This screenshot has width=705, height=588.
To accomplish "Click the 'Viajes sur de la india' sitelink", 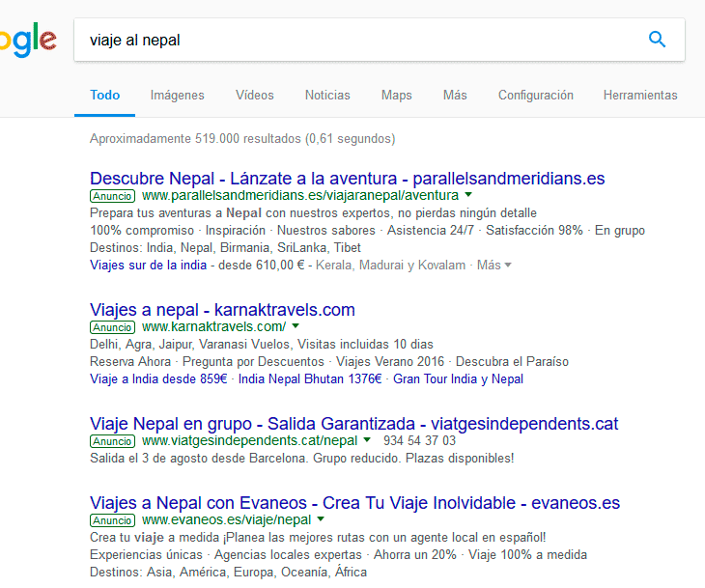I will [x=149, y=265].
